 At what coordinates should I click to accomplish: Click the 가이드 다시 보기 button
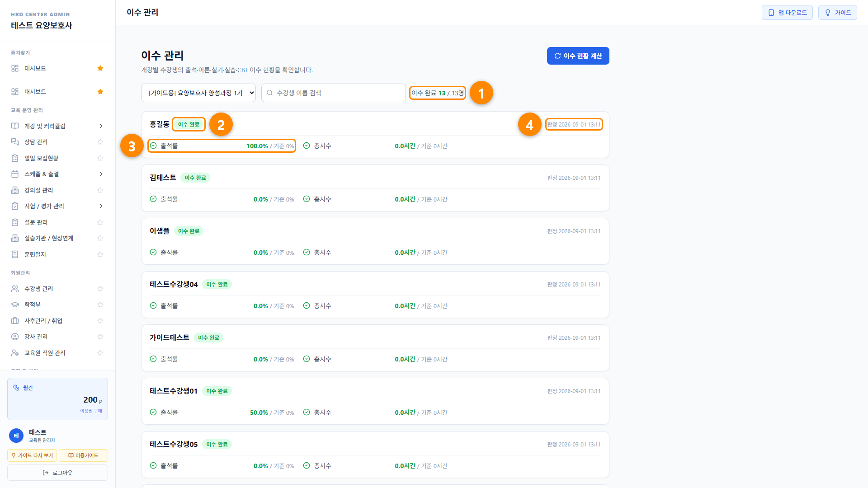click(x=32, y=455)
